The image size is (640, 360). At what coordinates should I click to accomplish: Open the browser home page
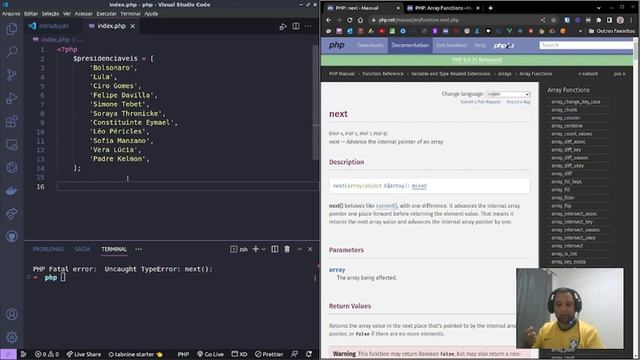[360, 20]
